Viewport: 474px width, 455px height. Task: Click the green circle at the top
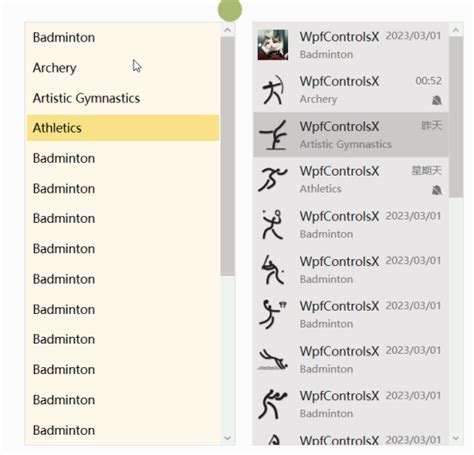pos(230,9)
